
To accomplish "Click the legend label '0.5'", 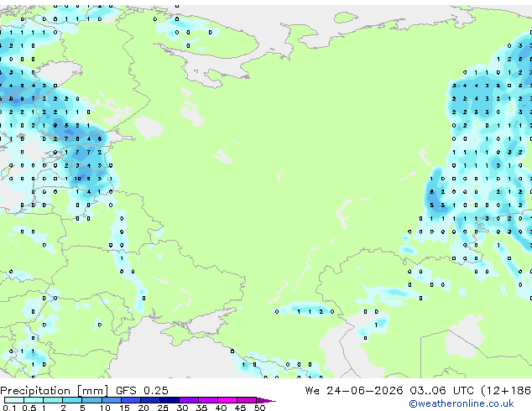I will pos(29,408).
